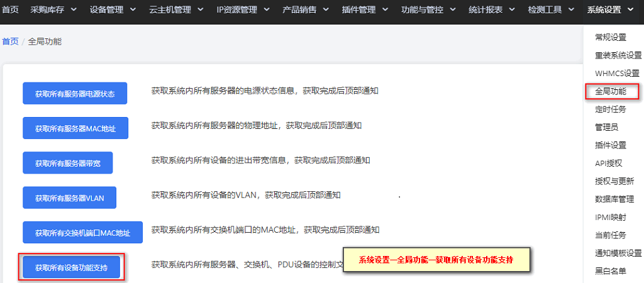Open 授权与更新 menu entry
Screen dimensions: 644x283
(614, 181)
